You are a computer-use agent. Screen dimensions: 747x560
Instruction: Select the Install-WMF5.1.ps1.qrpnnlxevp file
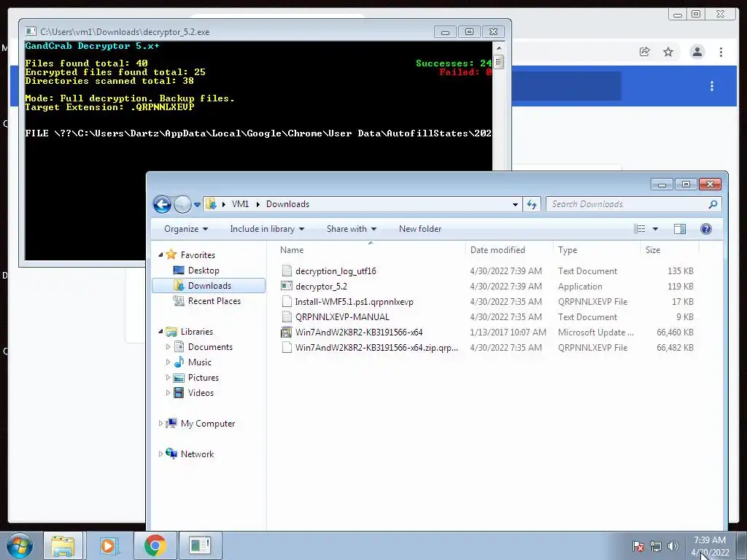[x=354, y=302]
